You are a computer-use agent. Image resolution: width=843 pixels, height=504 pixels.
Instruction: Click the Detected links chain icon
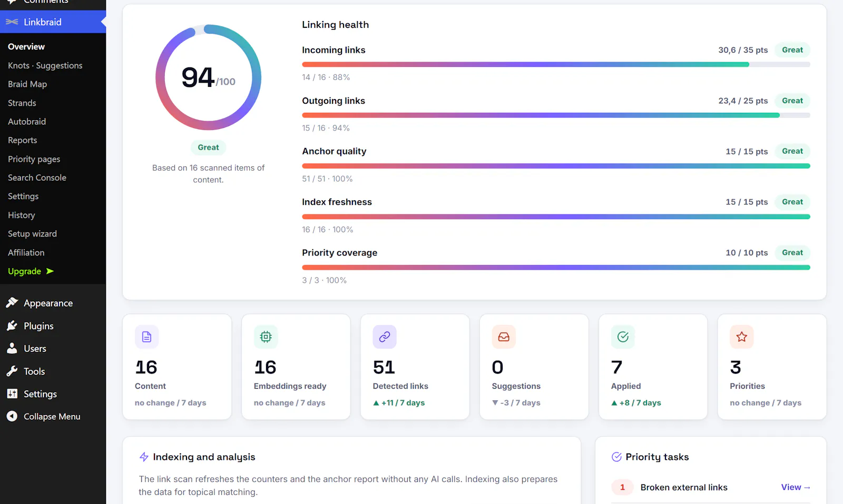385,337
